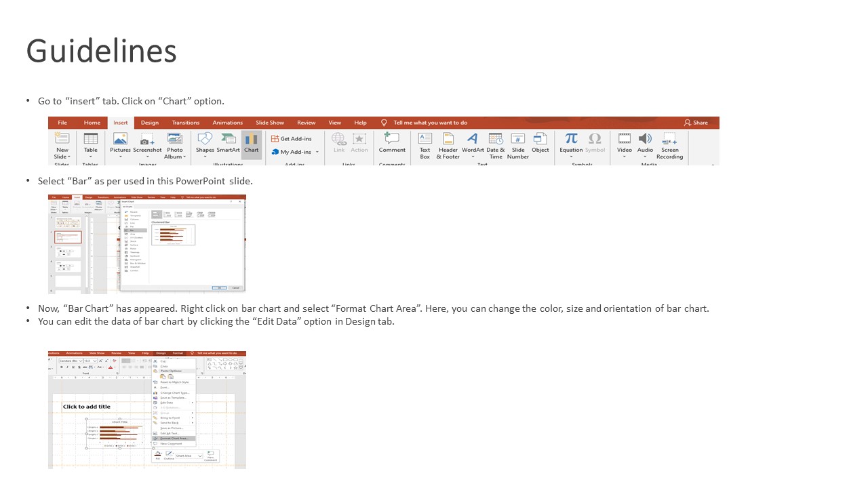The image size is (868, 488).
Task: Open the File tab
Action: coord(62,123)
